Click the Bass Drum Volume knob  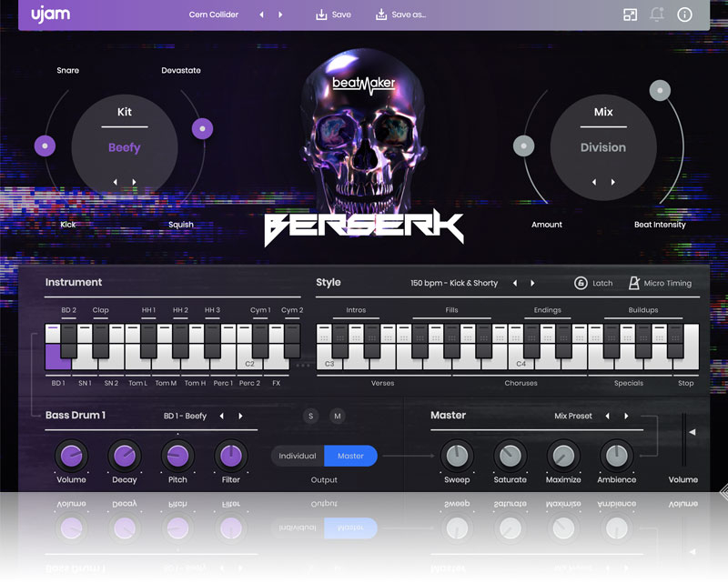71,455
